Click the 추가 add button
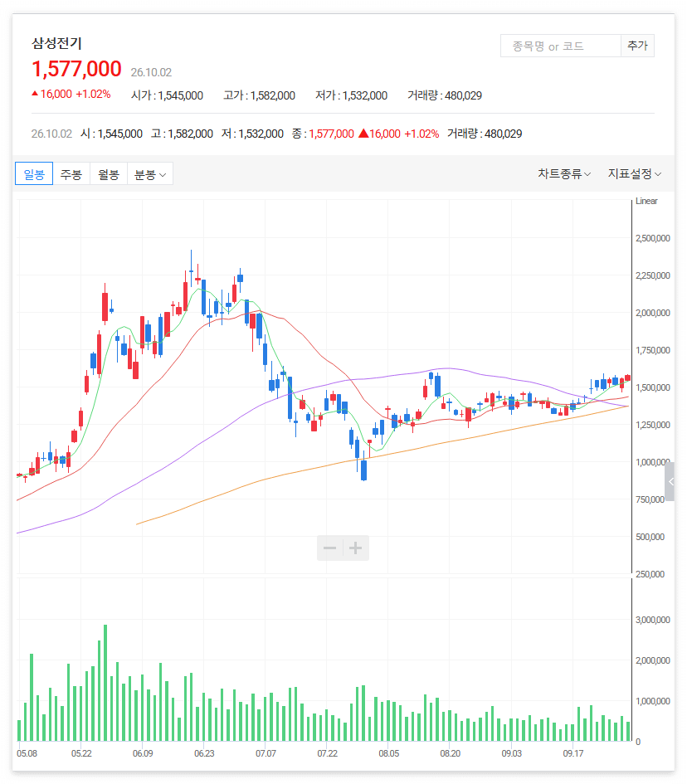Image resolution: width=687 pixels, height=784 pixels. (637, 46)
